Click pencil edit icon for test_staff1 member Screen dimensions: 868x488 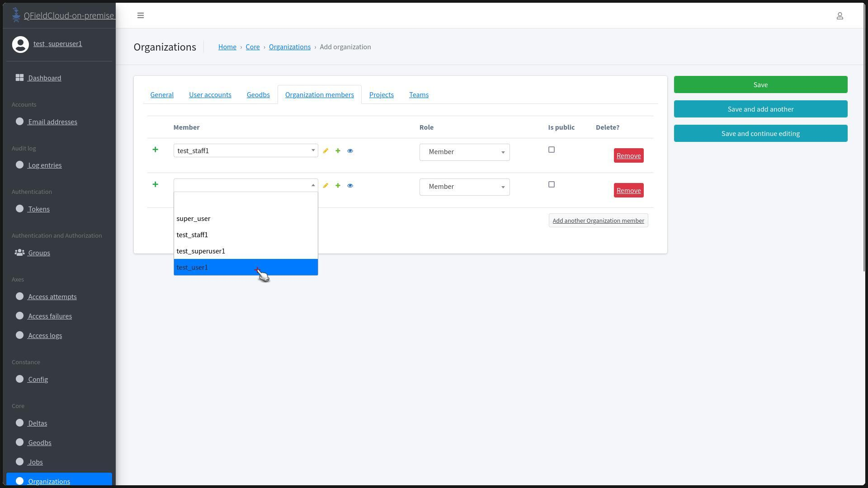click(325, 151)
